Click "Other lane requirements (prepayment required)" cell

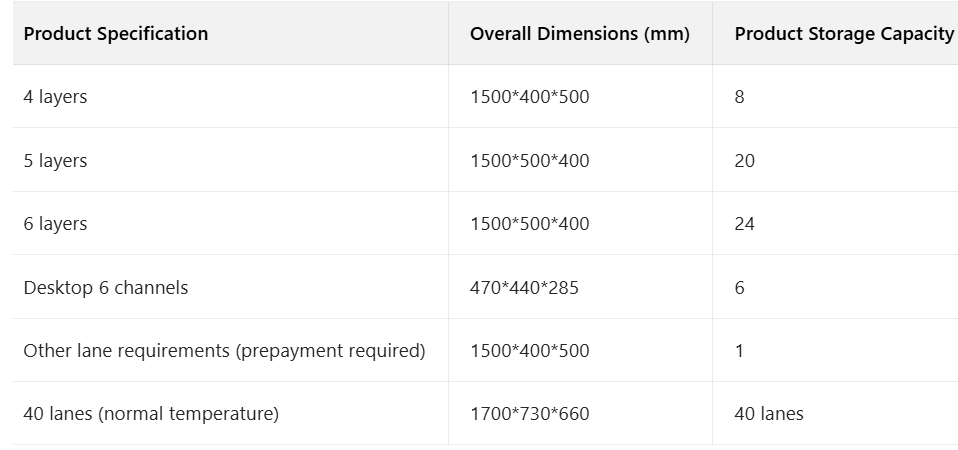pos(224,351)
